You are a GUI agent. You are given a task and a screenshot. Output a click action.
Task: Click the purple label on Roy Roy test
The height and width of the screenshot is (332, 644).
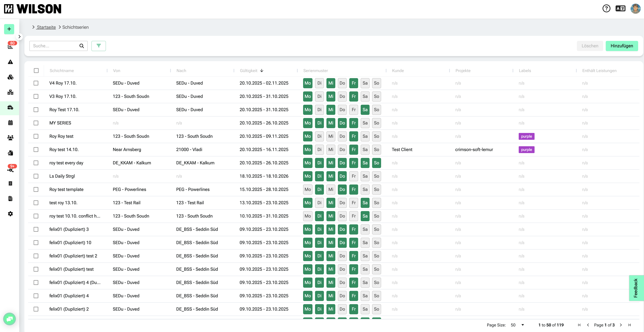(x=526, y=136)
